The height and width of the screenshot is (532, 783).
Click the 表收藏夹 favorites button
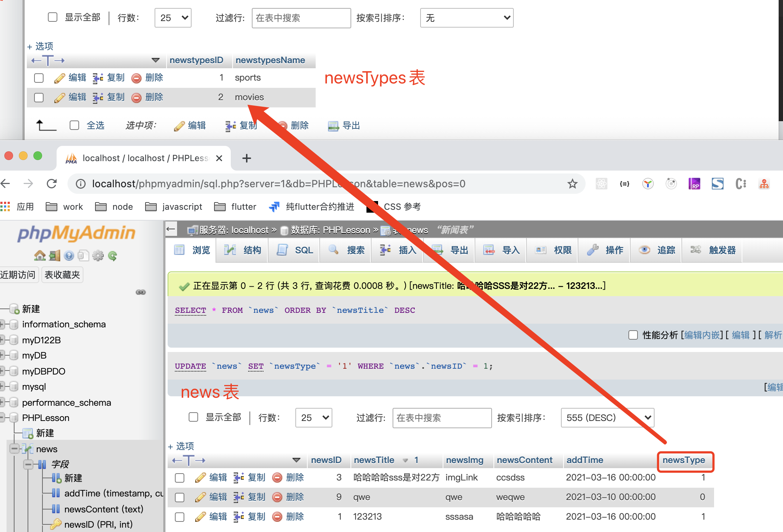pyautogui.click(x=62, y=275)
